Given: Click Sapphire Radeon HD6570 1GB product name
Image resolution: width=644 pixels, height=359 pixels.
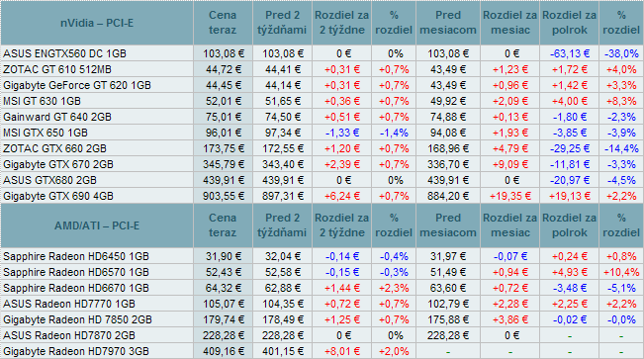Looking at the screenshot, I should [x=76, y=272].
